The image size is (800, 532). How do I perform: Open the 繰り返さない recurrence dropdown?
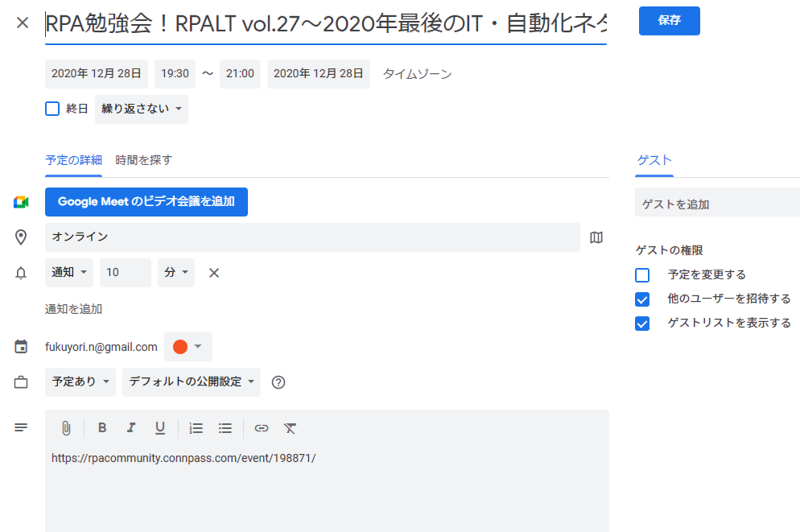click(x=141, y=108)
